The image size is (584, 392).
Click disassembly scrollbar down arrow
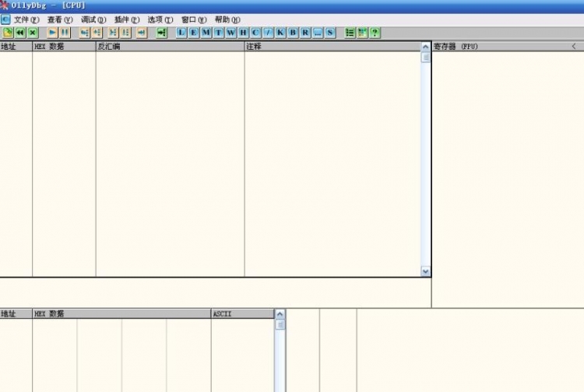[426, 271]
